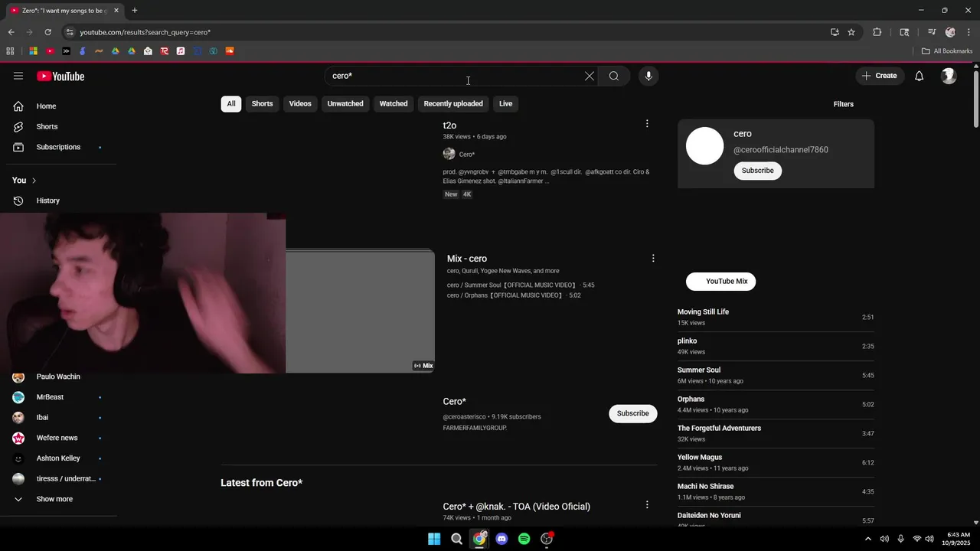Open the more options for t2o video
The height and width of the screenshot is (551, 980).
click(x=647, y=124)
